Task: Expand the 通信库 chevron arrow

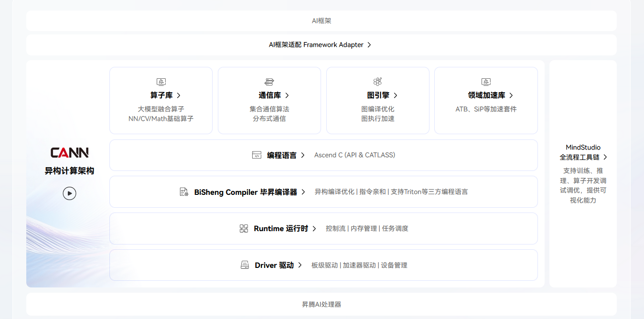Action: (287, 96)
